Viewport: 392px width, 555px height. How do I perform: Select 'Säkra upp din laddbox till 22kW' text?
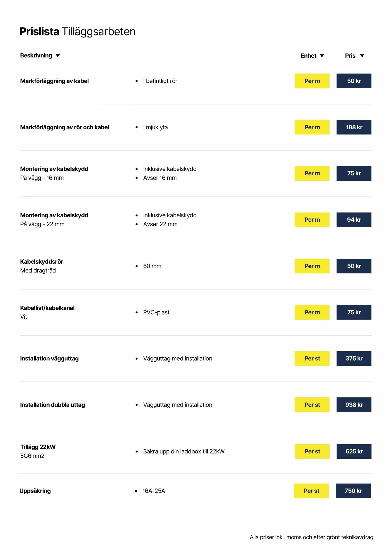[x=184, y=451]
